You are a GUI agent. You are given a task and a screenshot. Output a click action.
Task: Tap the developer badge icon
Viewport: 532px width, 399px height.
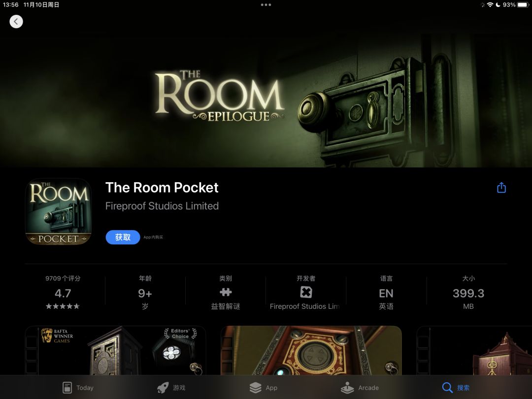[306, 292]
